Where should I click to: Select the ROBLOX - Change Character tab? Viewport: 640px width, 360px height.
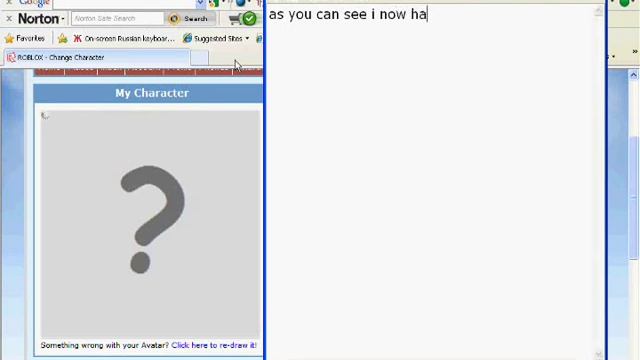pyautogui.click(x=97, y=58)
